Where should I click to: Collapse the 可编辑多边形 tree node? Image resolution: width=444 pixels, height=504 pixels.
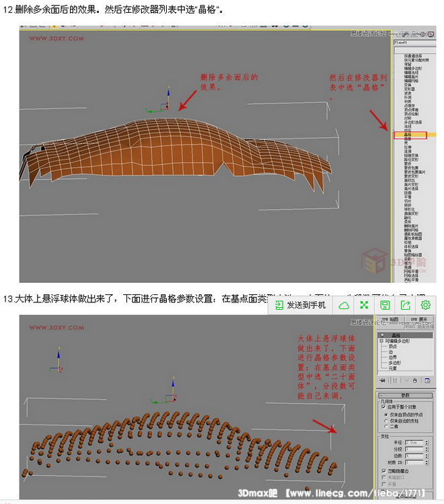point(381,341)
